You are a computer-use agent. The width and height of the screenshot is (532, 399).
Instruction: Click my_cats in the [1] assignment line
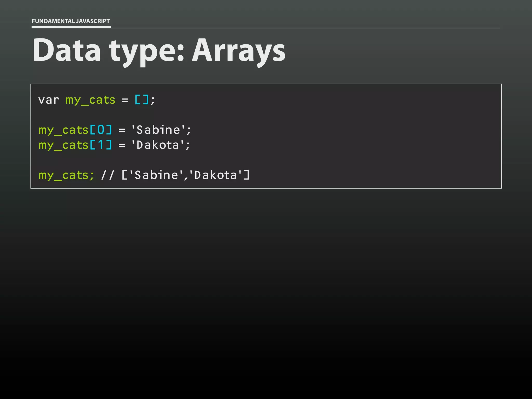click(x=63, y=145)
